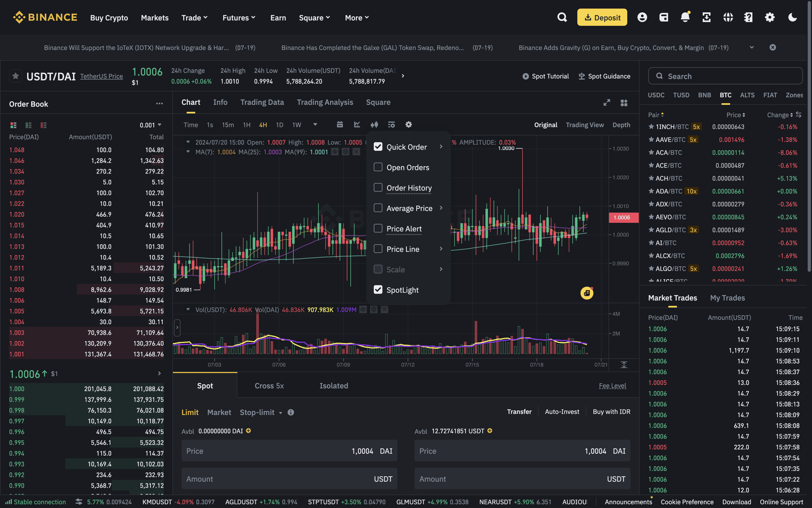Screen dimensions: 812x508
Task: Switch chart to Trading View
Action: [584, 125]
